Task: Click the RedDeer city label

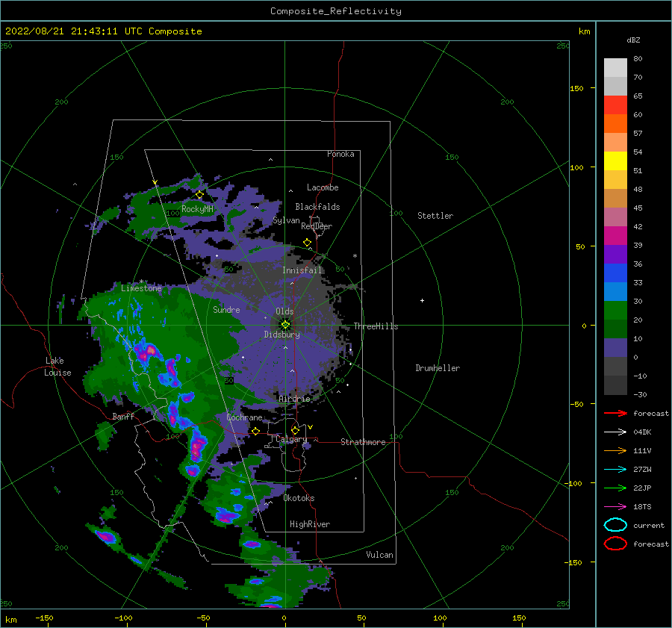Action: (317, 226)
